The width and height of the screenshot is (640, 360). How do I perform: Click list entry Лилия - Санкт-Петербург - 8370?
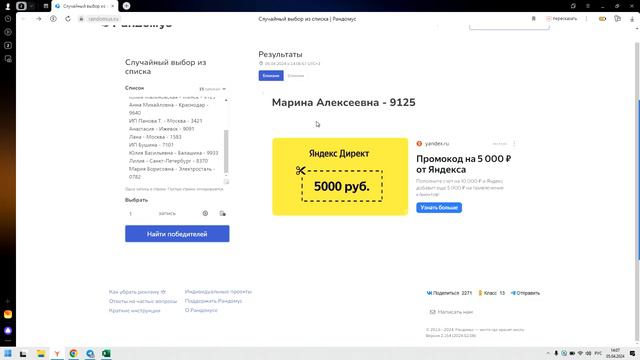168,161
